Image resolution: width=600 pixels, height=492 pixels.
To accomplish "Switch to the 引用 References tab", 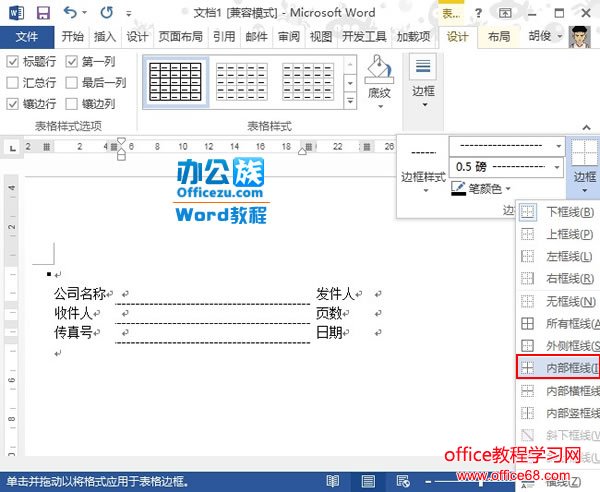I will (x=224, y=37).
